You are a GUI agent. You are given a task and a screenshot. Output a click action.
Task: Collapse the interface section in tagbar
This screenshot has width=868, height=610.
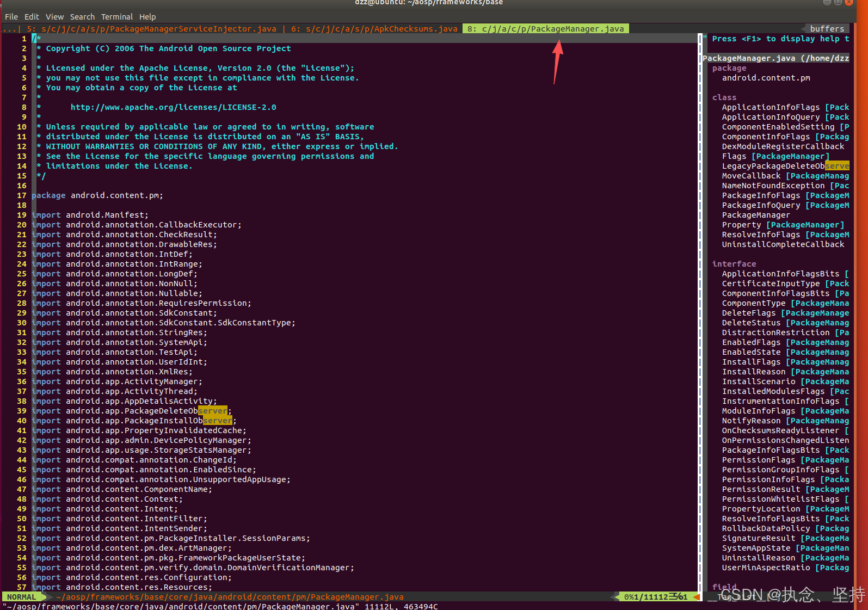coord(734,264)
